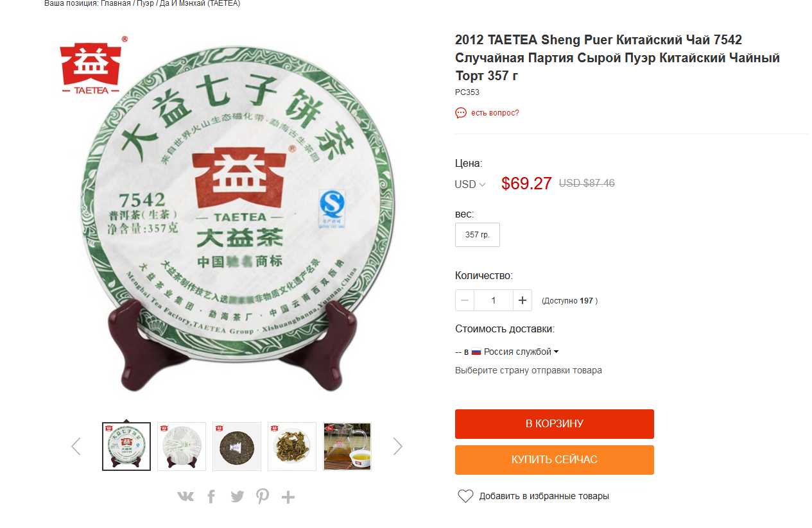Screen dimensions: 812x528
Task: Go to Главная in the breadcrumb
Action: coord(116,3)
